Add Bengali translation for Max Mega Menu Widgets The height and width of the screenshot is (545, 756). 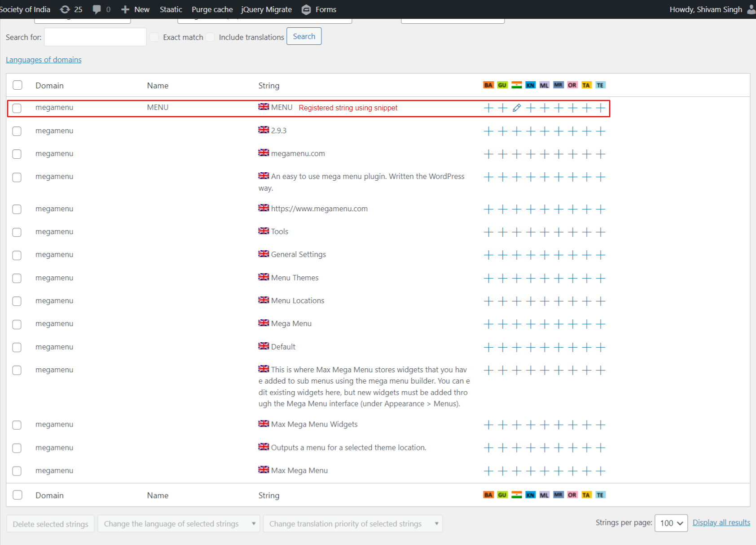(x=488, y=425)
